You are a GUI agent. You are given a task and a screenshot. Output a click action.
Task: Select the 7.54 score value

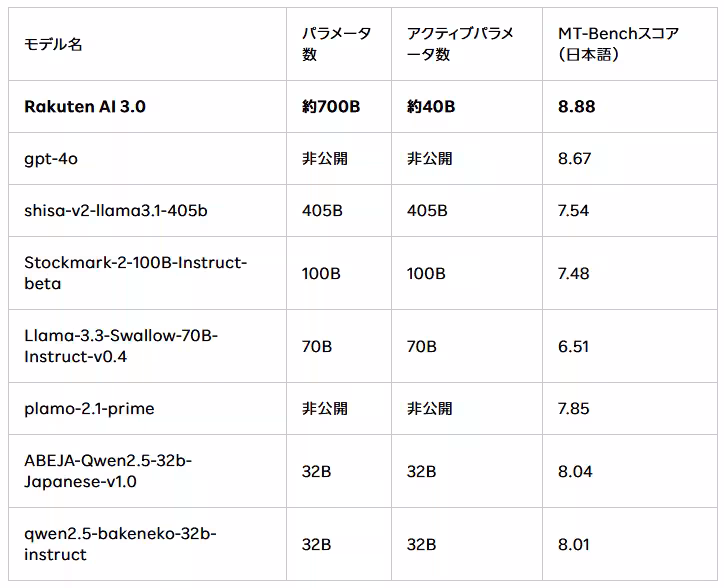pyautogui.click(x=574, y=210)
